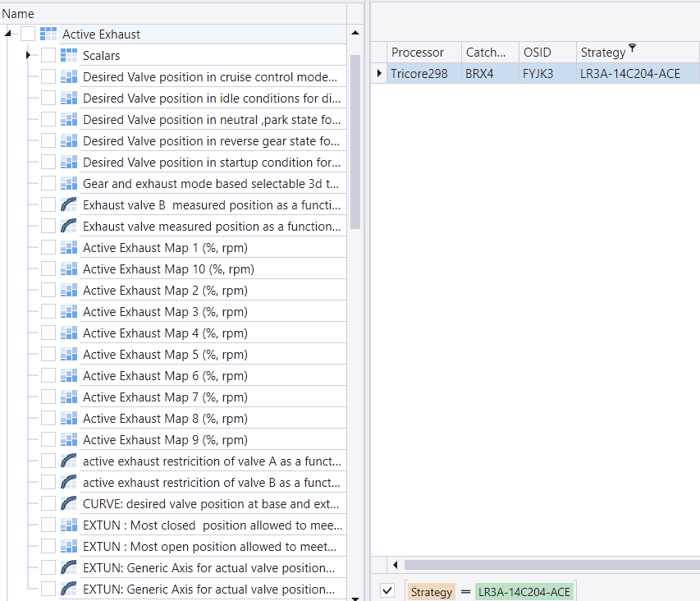Viewport: 700px width, 601px height.
Task: Click table icon for Active Exhaust Map 5
Action: coord(69,355)
